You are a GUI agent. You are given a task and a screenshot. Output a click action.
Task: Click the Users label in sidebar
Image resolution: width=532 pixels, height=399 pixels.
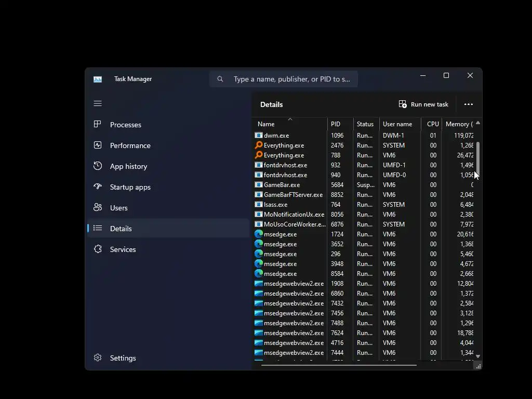point(119,208)
